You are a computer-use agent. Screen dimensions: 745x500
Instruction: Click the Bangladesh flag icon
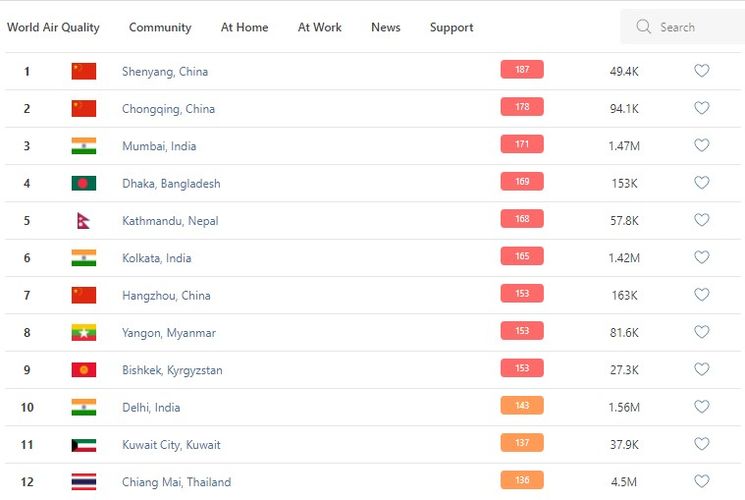(x=84, y=183)
